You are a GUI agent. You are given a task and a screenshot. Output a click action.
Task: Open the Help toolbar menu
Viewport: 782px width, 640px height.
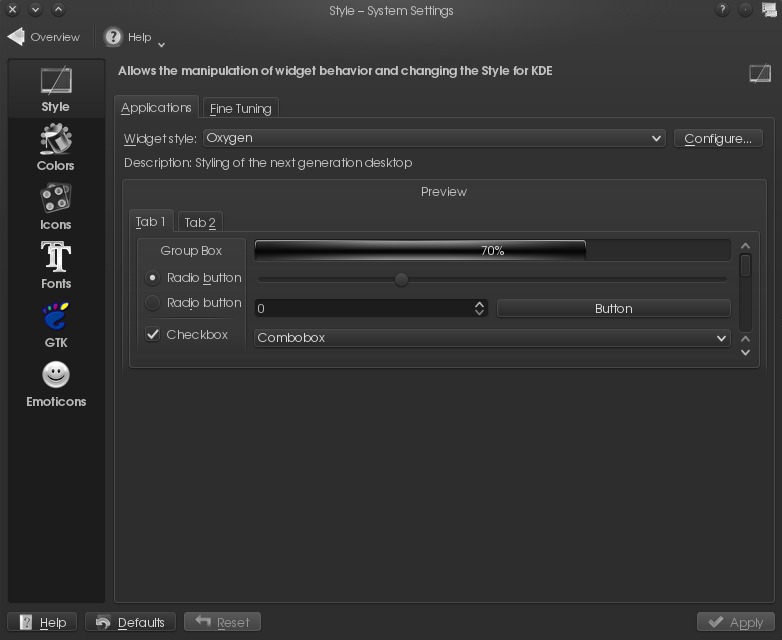click(128, 37)
